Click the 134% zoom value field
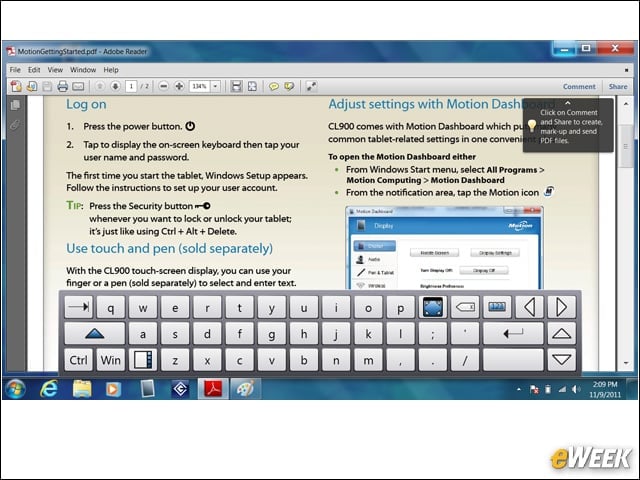 coord(200,86)
